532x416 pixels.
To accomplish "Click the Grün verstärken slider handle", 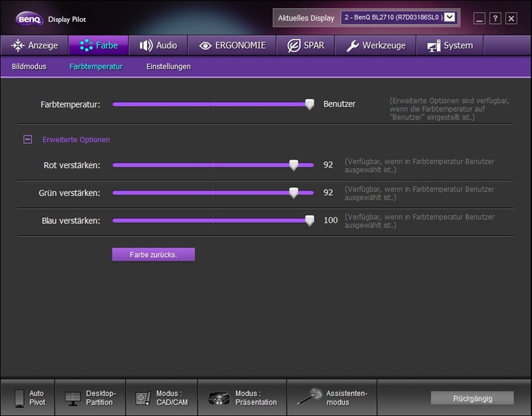I will (x=293, y=193).
